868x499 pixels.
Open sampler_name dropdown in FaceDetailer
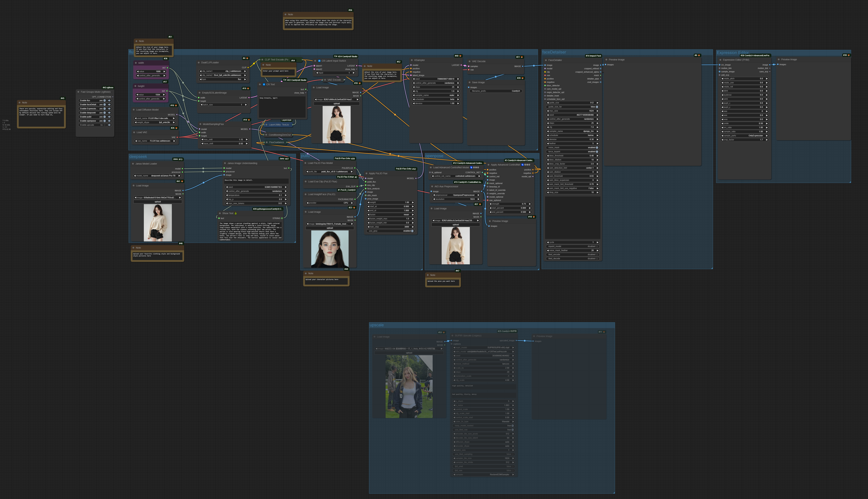(573, 131)
